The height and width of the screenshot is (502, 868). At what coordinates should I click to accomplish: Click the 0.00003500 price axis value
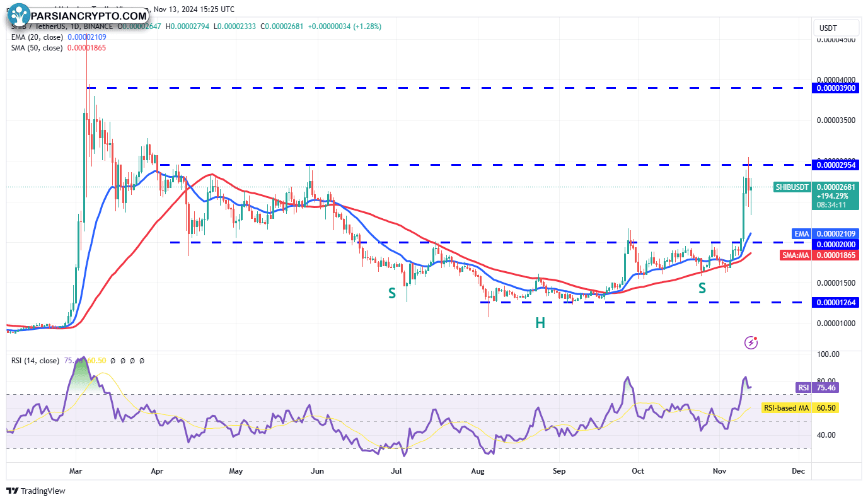pyautogui.click(x=837, y=120)
